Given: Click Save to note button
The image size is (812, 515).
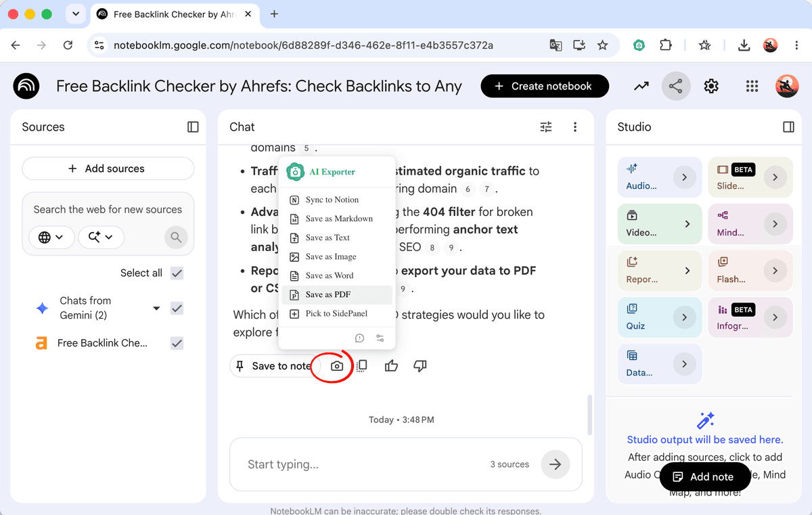Looking at the screenshot, I should [275, 366].
